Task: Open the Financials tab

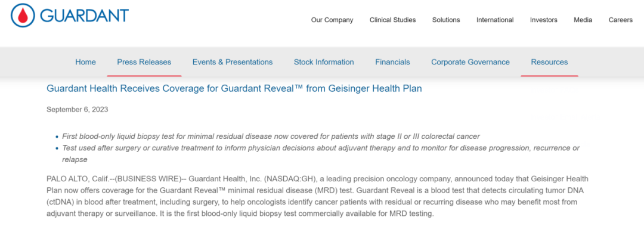Action: click(392, 62)
